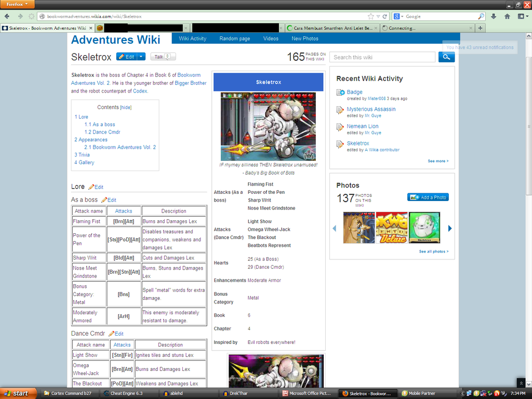This screenshot has width=532, height=399.
Task: Click the Mysterious Assassin edit activity icon
Action: pyautogui.click(x=340, y=110)
